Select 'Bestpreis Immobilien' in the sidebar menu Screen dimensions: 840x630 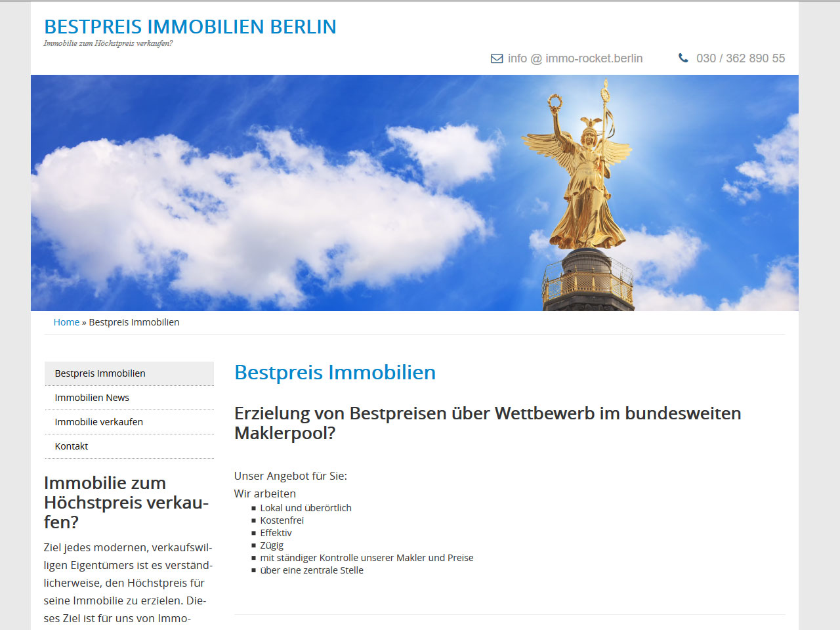(100, 373)
